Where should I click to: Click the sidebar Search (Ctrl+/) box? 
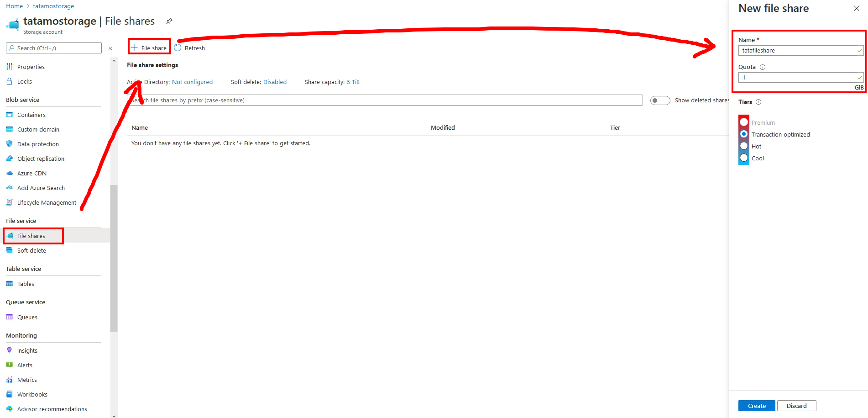[54, 48]
